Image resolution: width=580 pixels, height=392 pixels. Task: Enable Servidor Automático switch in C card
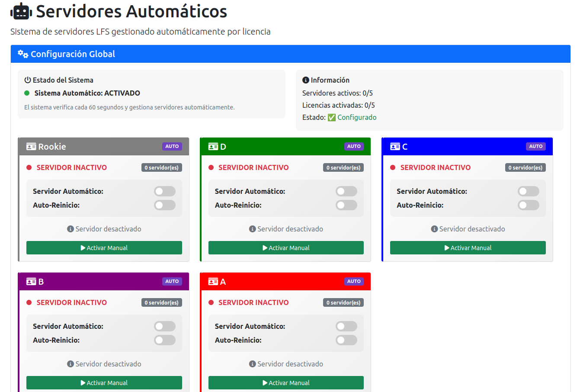tap(528, 191)
